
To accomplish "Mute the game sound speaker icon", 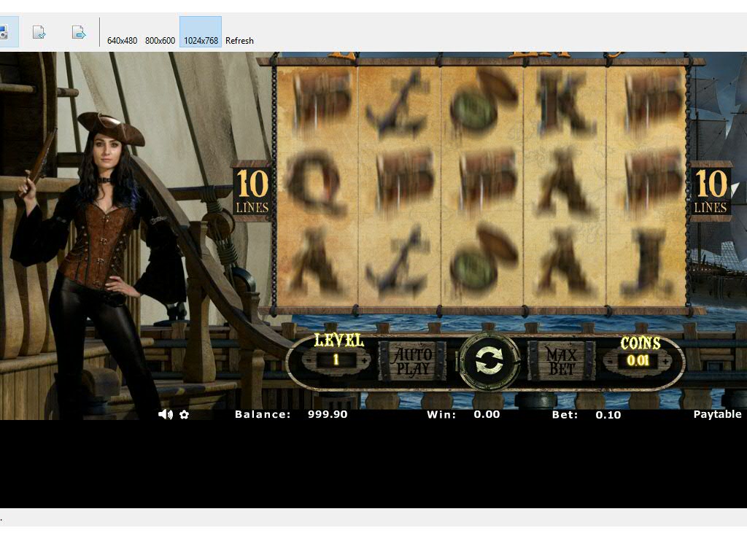I will 166,414.
